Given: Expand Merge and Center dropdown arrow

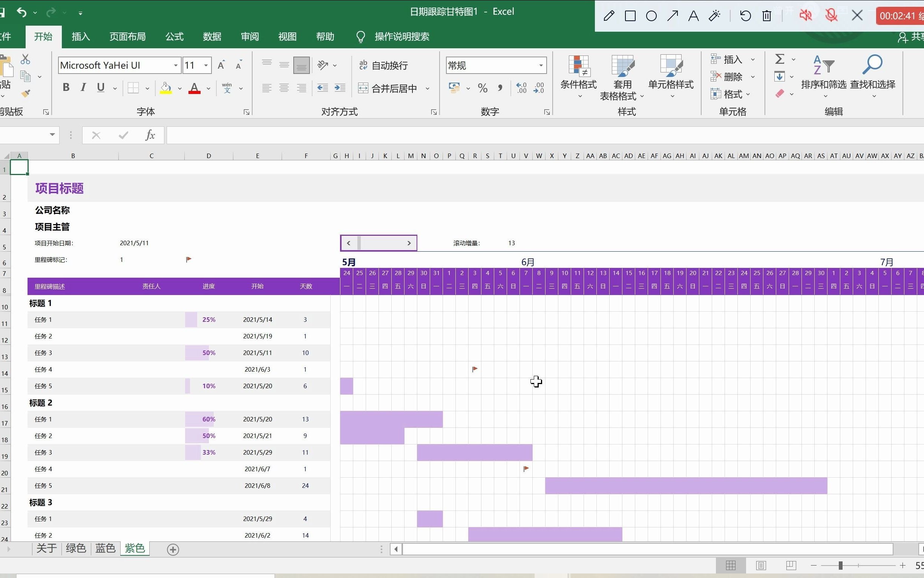Looking at the screenshot, I should (x=428, y=89).
